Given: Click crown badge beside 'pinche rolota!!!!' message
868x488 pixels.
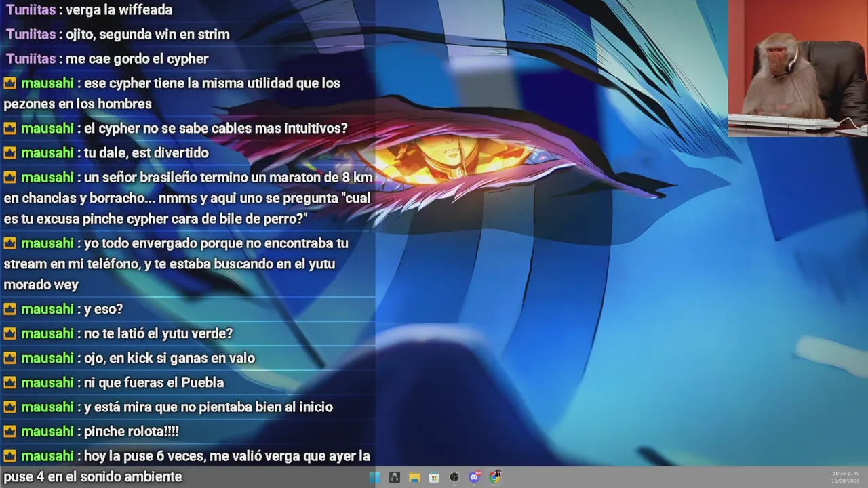Looking at the screenshot, I should [x=9, y=432].
